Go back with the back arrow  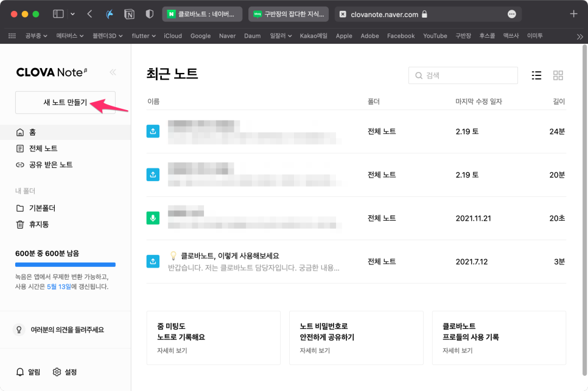pos(89,14)
